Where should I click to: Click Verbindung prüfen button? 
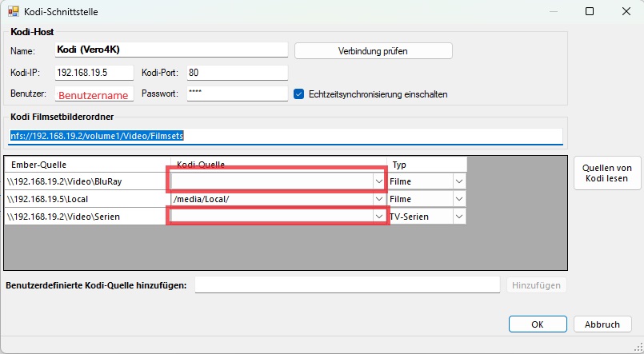click(374, 51)
